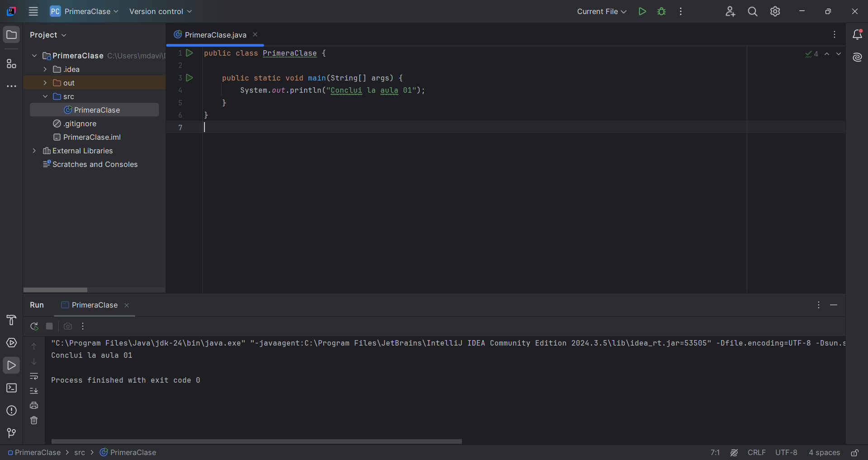The image size is (868, 460).
Task: Open IDE settings gear
Action: tap(775, 11)
